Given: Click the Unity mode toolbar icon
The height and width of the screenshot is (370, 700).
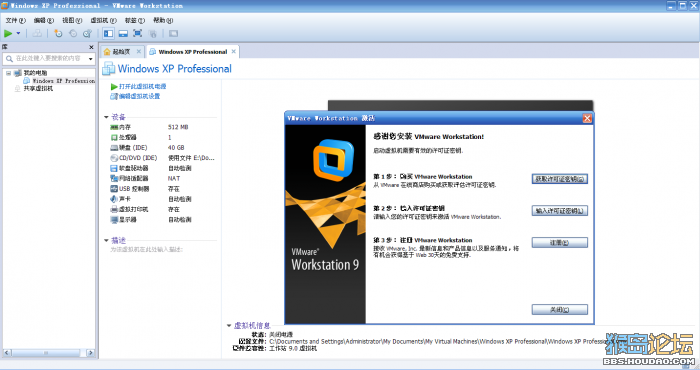Looking at the screenshot, I should (153, 33).
